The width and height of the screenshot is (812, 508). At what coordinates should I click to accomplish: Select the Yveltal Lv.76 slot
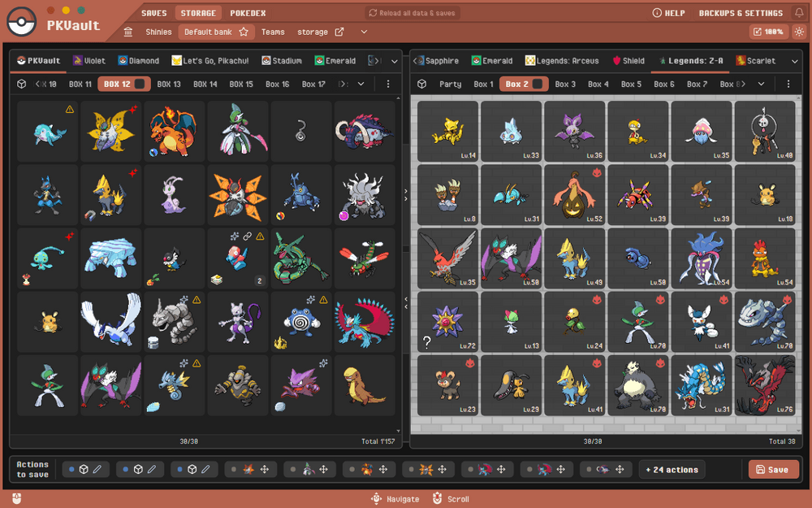[x=764, y=385]
